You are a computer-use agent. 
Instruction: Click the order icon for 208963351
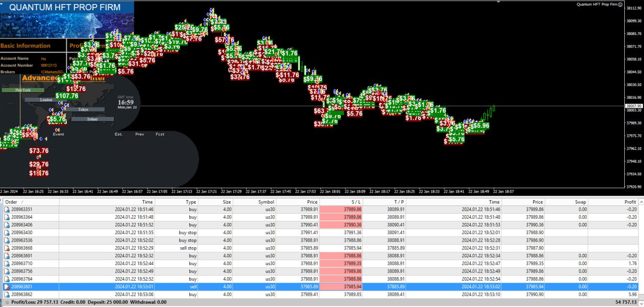click(7, 209)
